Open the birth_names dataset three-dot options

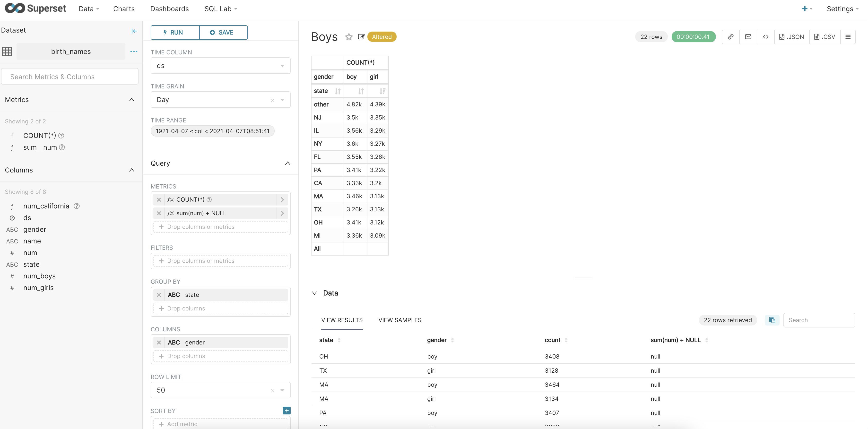coord(134,51)
